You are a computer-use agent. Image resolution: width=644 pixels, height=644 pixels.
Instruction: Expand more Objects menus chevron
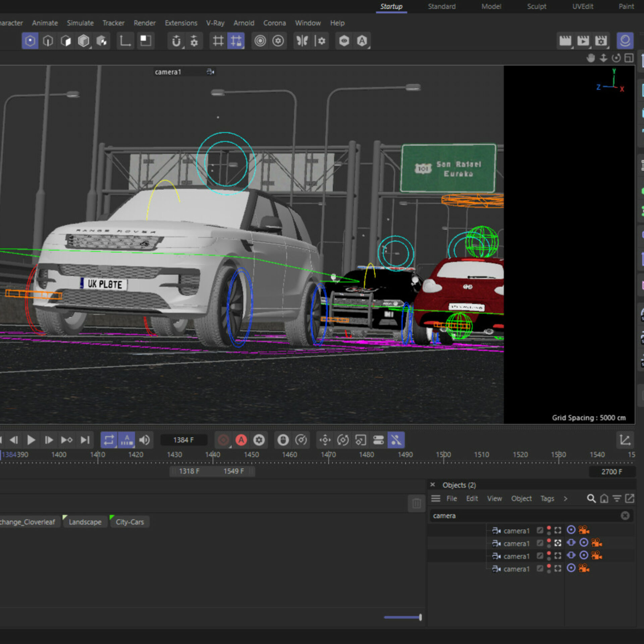coord(566,498)
